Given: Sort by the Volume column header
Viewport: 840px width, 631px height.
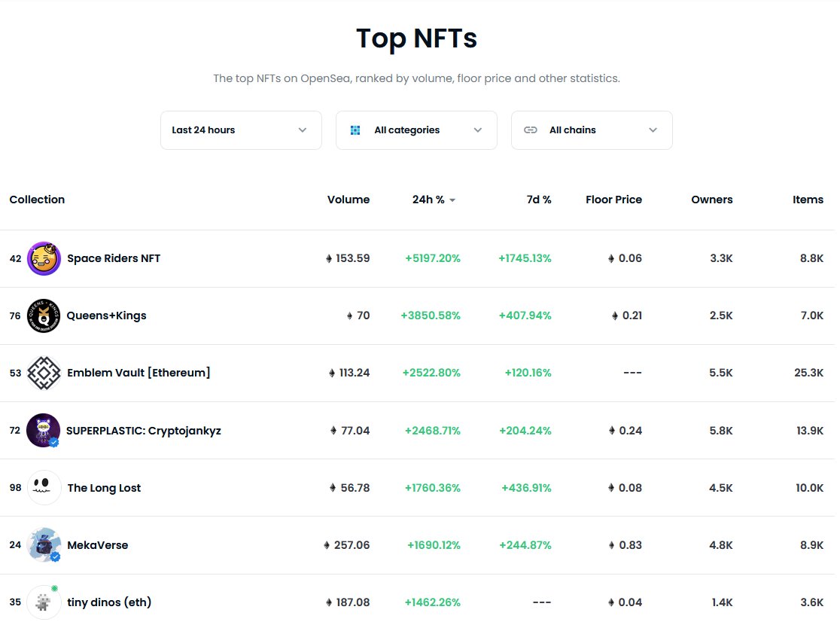Looking at the screenshot, I should pyautogui.click(x=348, y=200).
